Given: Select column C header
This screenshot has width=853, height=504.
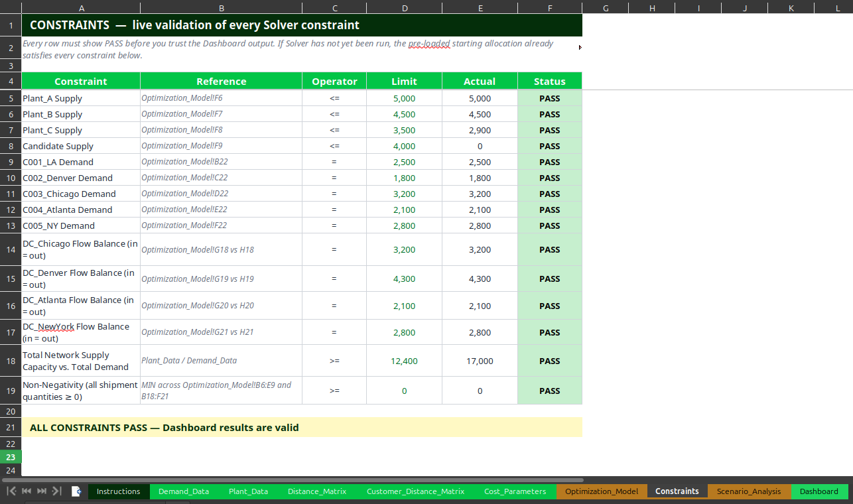Looking at the screenshot, I should click(x=334, y=8).
